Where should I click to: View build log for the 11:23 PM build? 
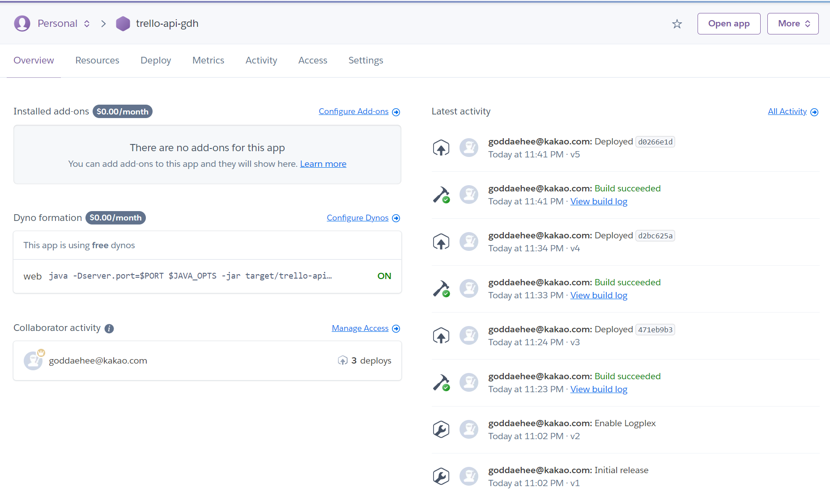599,389
